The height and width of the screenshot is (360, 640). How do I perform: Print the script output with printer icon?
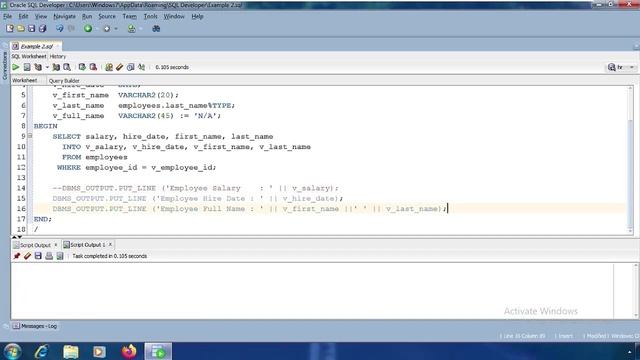pos(49,256)
